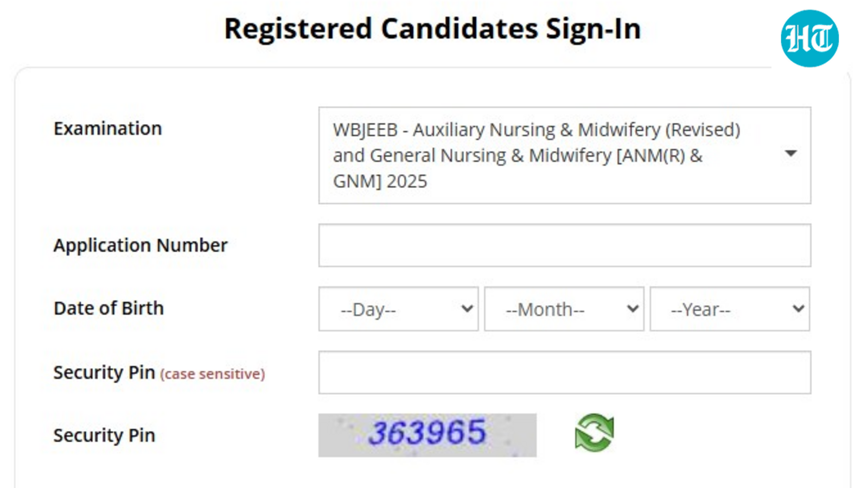Screen dimensions: 868x488
Task: Click the Application Number label
Action: click(x=140, y=245)
